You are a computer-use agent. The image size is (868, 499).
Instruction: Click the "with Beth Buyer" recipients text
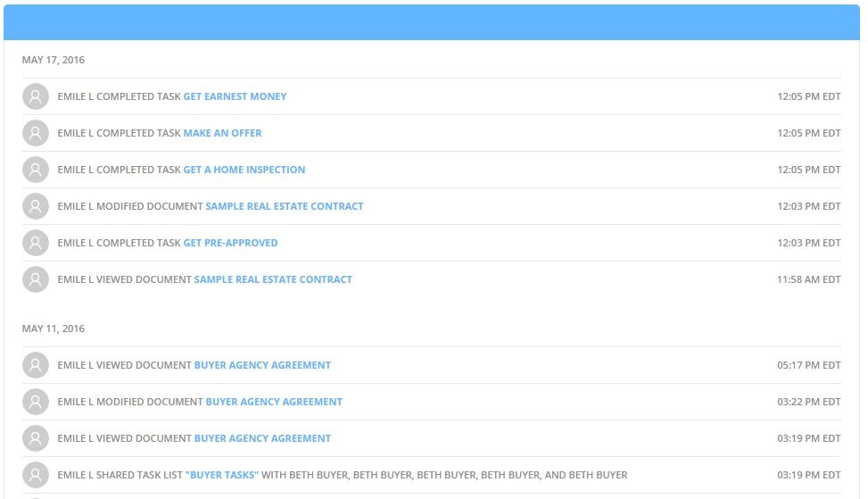(x=444, y=475)
